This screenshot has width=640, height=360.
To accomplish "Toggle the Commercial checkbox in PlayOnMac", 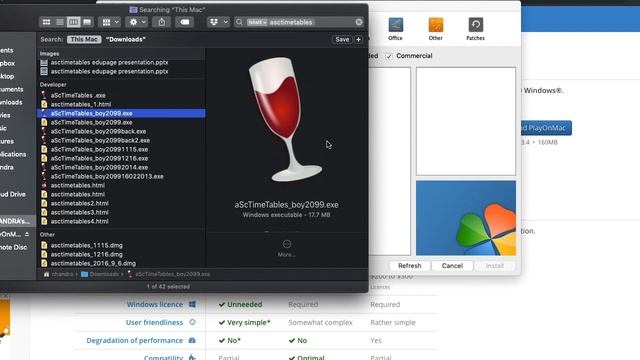I will (x=389, y=56).
